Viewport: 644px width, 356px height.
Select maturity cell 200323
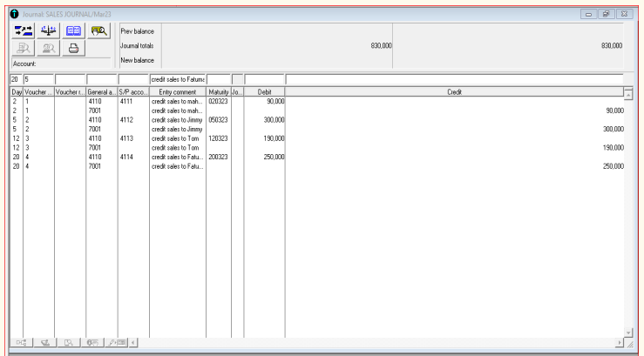point(218,157)
